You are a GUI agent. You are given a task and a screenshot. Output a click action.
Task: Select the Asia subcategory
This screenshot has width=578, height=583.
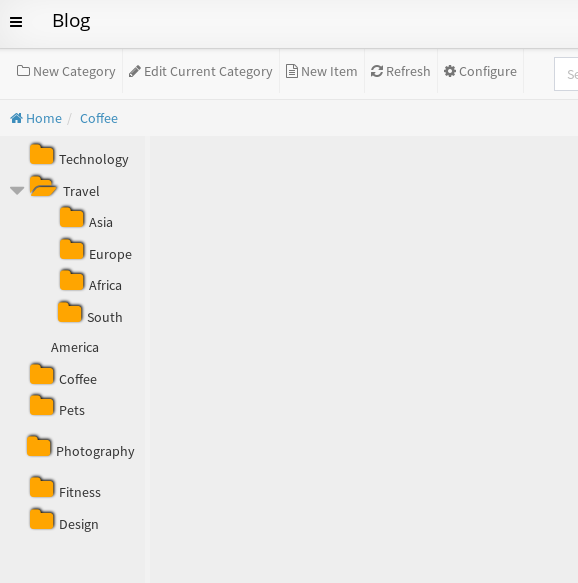click(101, 222)
